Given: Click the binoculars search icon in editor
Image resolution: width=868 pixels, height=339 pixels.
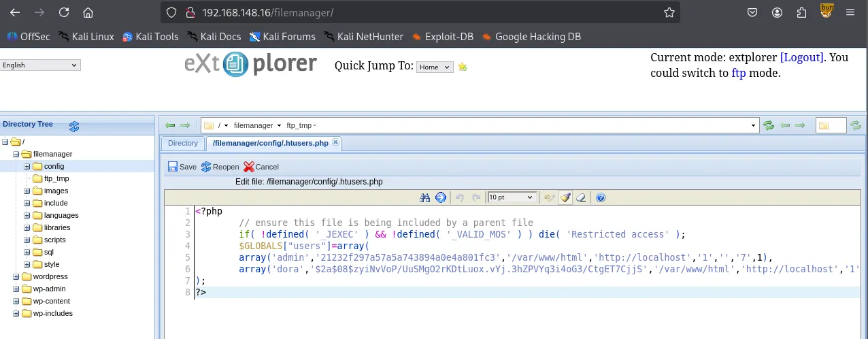Looking at the screenshot, I should point(425,197).
